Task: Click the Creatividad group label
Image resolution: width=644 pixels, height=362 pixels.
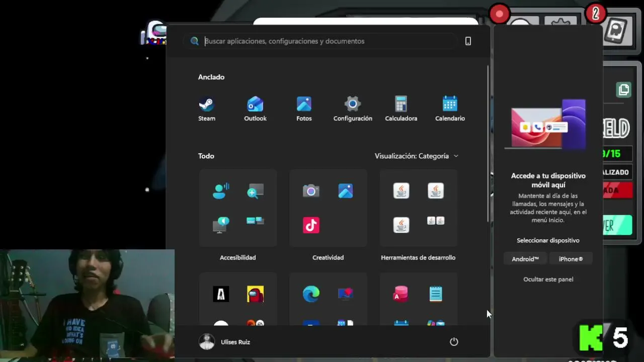Action: [x=328, y=257]
